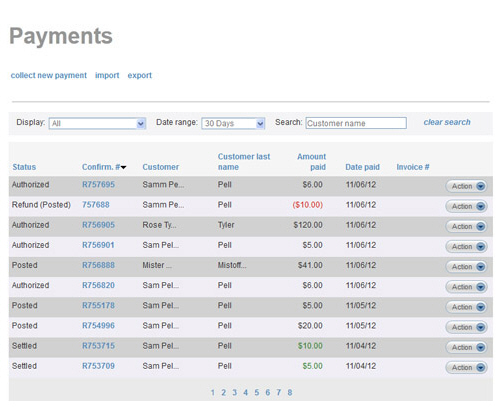Sort by Customer column header
This screenshot has width=501, height=407.
pos(161,167)
